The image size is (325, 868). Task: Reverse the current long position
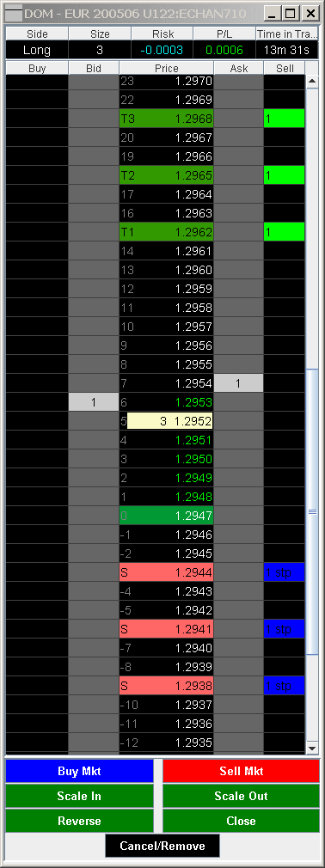(x=79, y=821)
